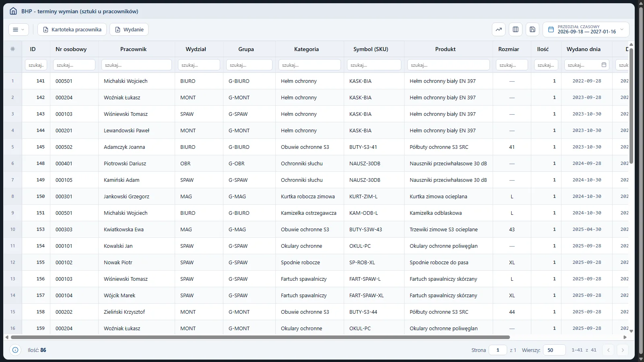Click the vertical scrollbar thumb

[631, 105]
